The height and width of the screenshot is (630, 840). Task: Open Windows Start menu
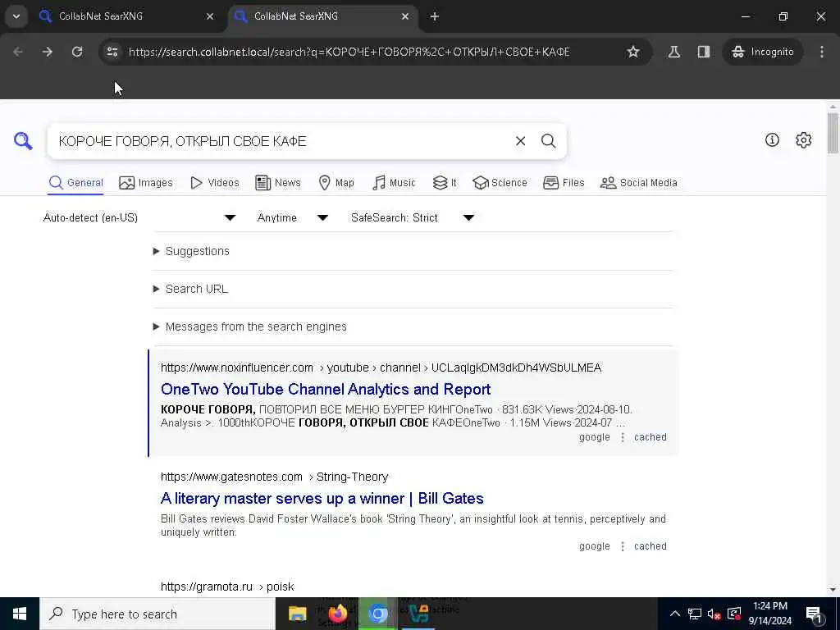click(20, 614)
